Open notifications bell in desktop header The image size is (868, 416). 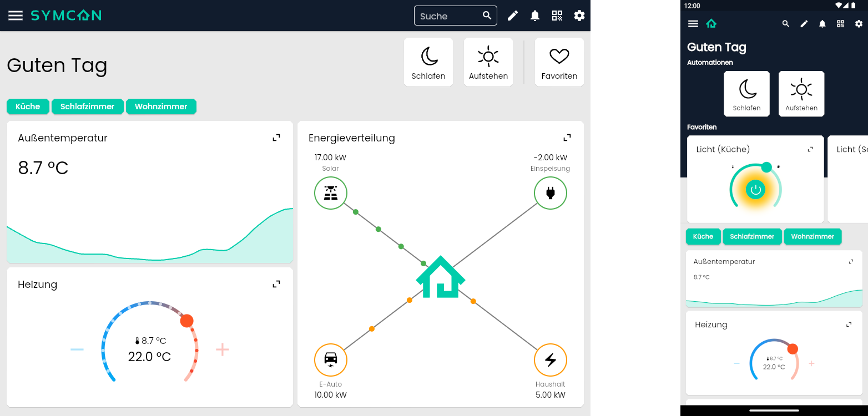[x=535, y=16]
